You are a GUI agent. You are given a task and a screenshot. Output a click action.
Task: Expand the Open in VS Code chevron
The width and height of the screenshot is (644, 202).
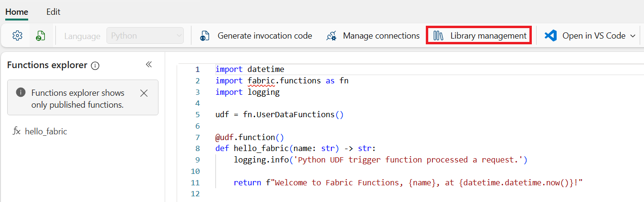(633, 36)
